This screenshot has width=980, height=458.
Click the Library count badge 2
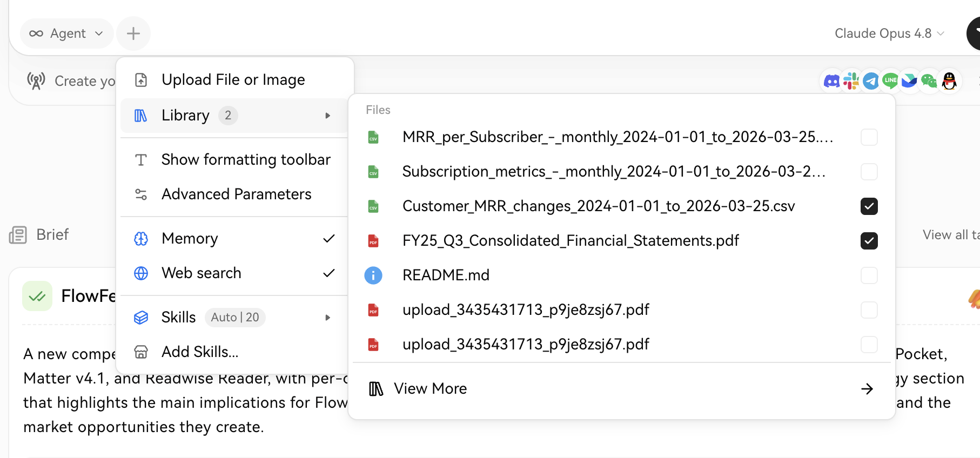(228, 116)
